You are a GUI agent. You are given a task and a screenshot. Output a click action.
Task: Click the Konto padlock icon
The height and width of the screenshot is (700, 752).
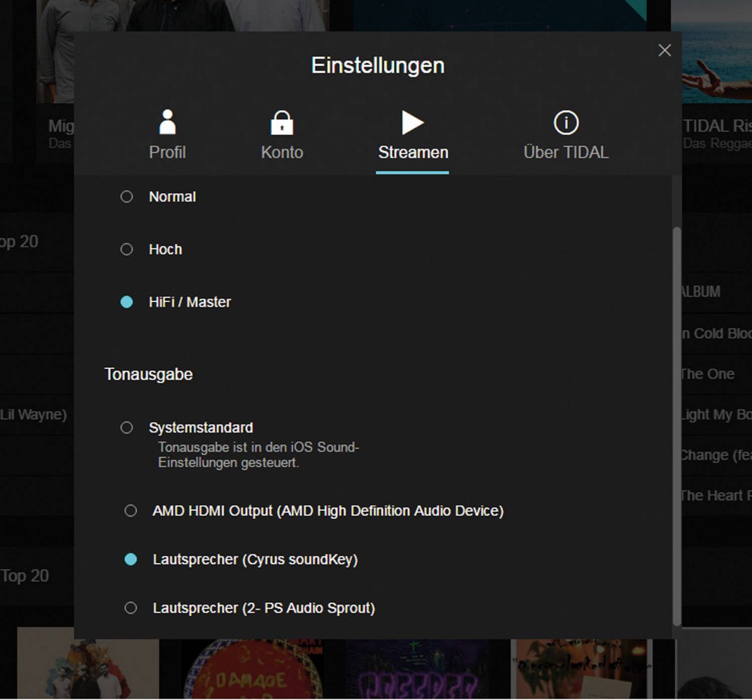[282, 123]
